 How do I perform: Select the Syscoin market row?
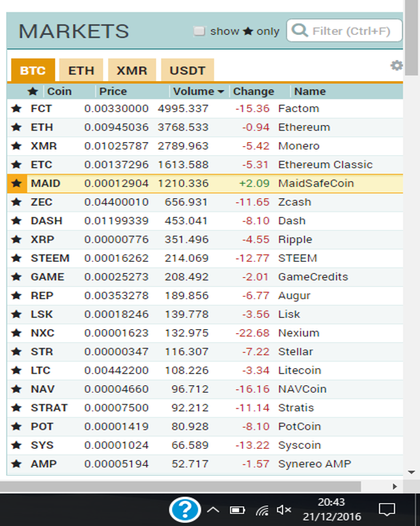pos(205,445)
